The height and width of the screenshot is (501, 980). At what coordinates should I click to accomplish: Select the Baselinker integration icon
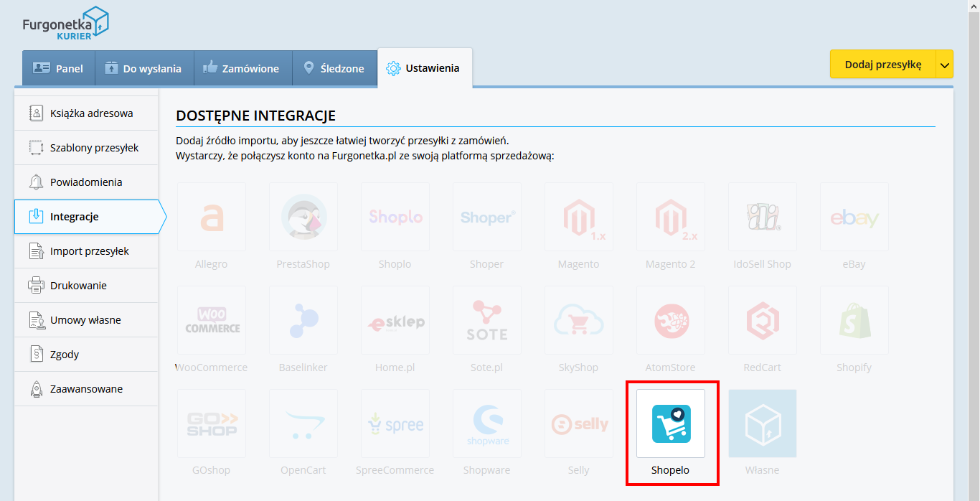pos(303,320)
